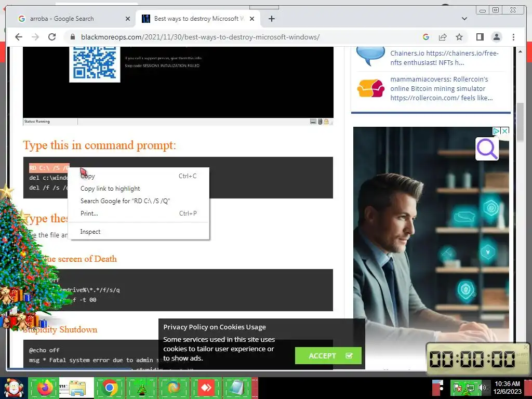The width and height of the screenshot is (532, 399).
Task: Open the Chrome side panel
Action: (x=480, y=37)
